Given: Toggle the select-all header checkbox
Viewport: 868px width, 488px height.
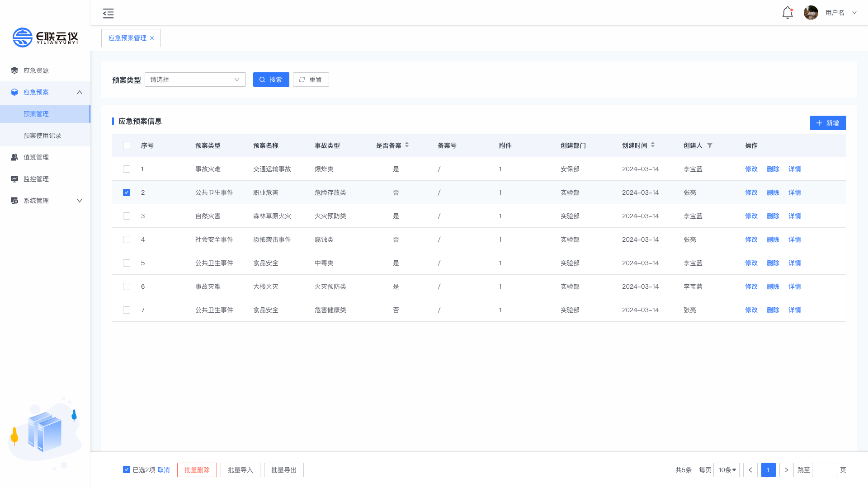Looking at the screenshot, I should pyautogui.click(x=127, y=145).
